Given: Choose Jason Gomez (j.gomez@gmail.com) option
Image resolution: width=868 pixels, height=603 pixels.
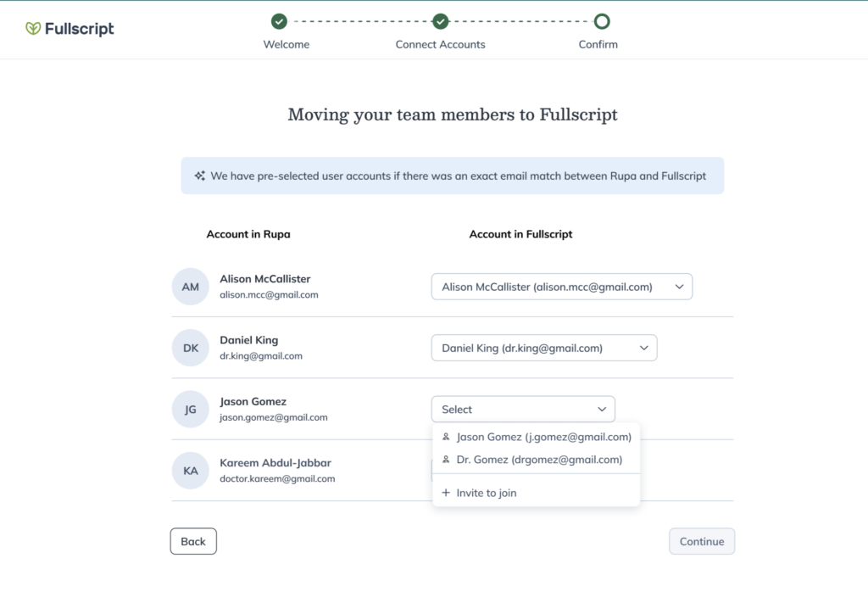Looking at the screenshot, I should [543, 437].
